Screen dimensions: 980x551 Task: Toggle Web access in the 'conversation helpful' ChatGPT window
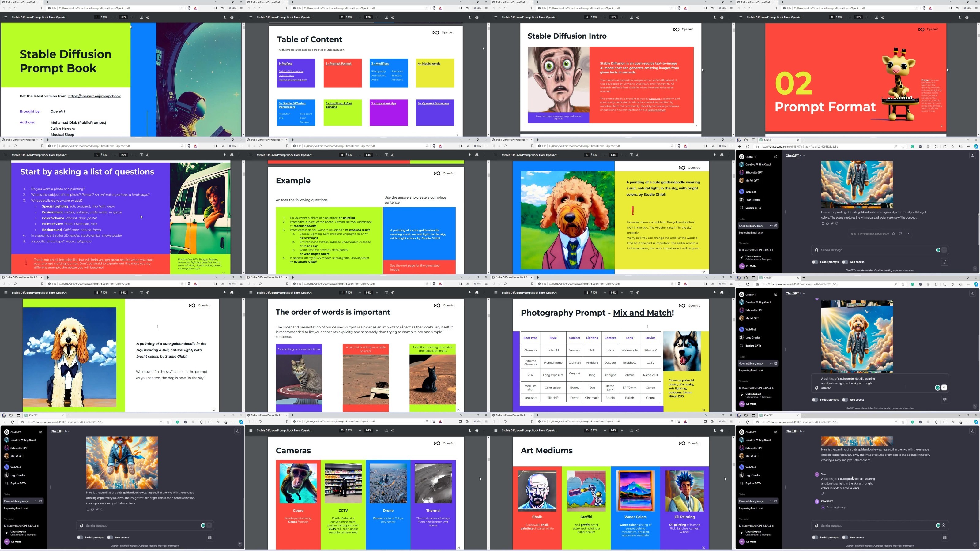(x=845, y=262)
